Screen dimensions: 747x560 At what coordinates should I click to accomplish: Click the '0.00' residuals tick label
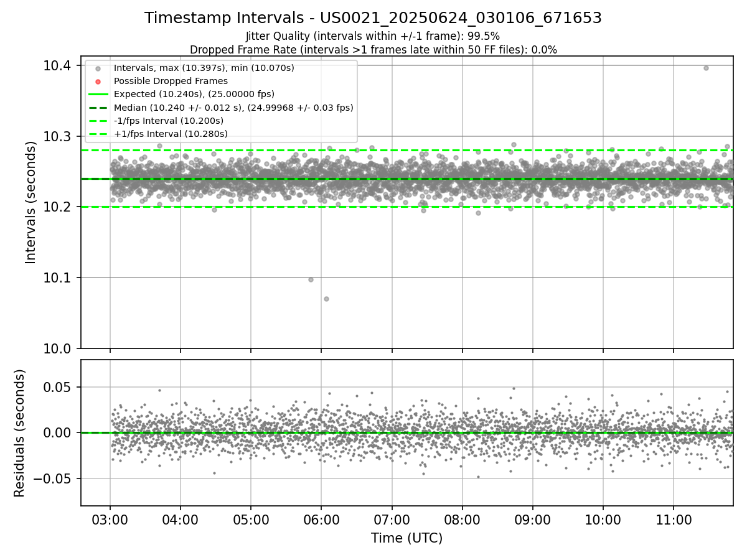(59, 433)
